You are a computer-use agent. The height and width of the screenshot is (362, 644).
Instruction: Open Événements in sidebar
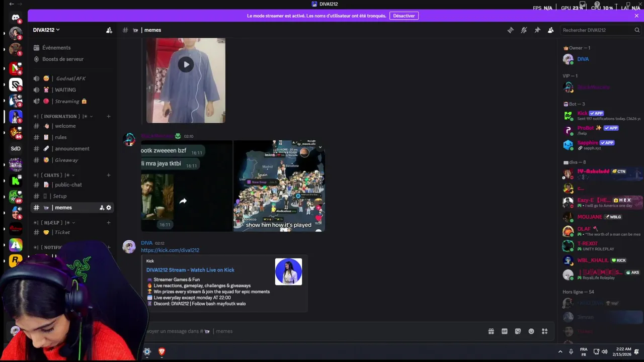72,48
